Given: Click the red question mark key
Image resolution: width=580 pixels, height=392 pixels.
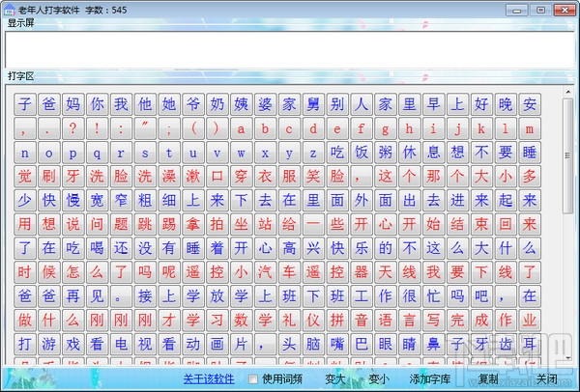Looking at the screenshot, I should point(72,128).
